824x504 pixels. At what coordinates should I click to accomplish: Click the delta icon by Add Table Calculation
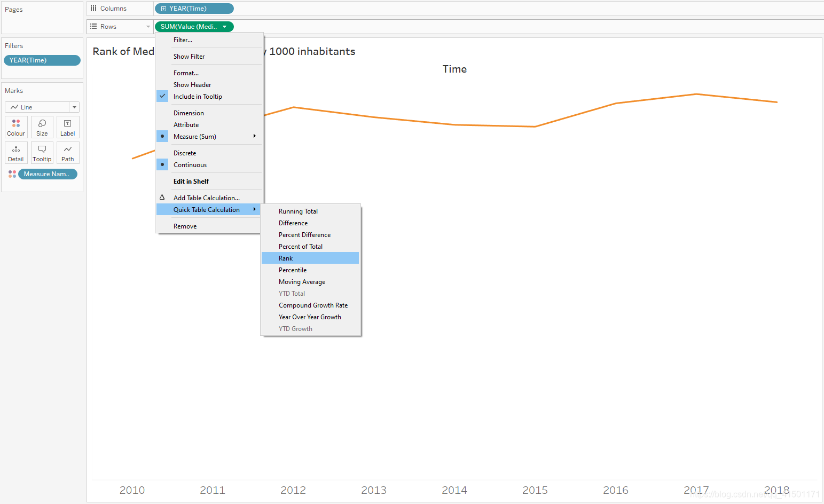tap(162, 198)
